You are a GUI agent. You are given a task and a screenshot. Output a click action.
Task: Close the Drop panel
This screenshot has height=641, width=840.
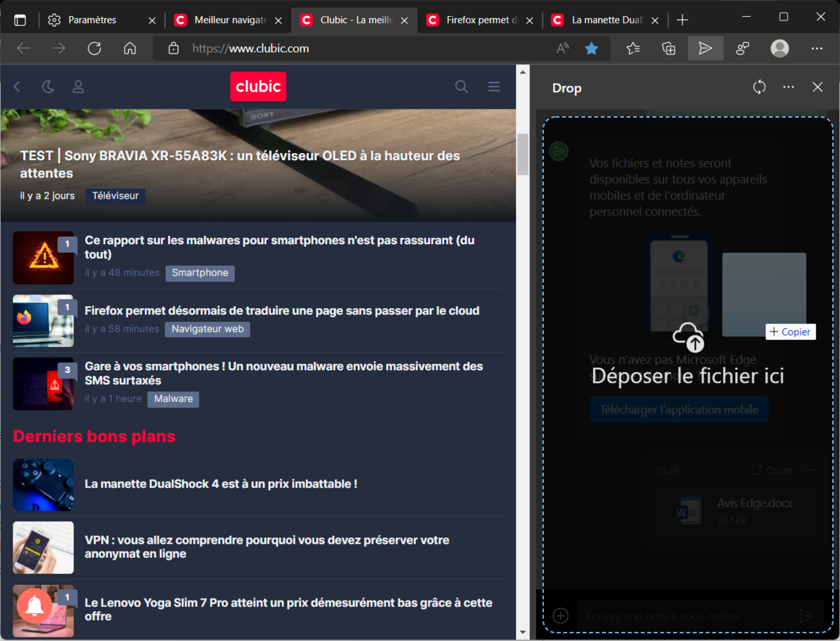pyautogui.click(x=818, y=87)
